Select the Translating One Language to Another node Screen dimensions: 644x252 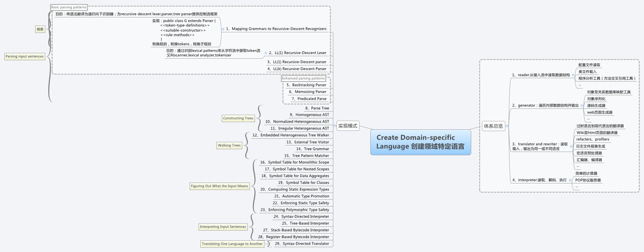(x=232, y=244)
